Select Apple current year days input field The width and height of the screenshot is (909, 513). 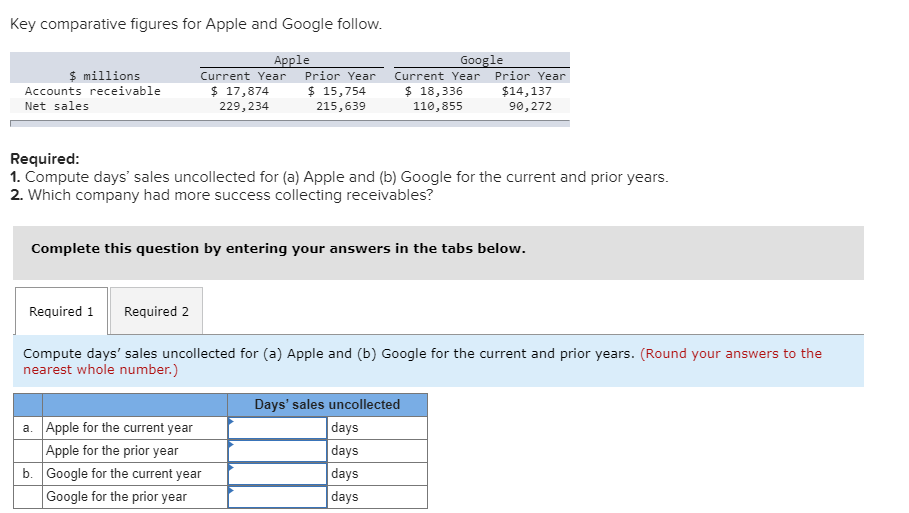pyautogui.click(x=278, y=428)
